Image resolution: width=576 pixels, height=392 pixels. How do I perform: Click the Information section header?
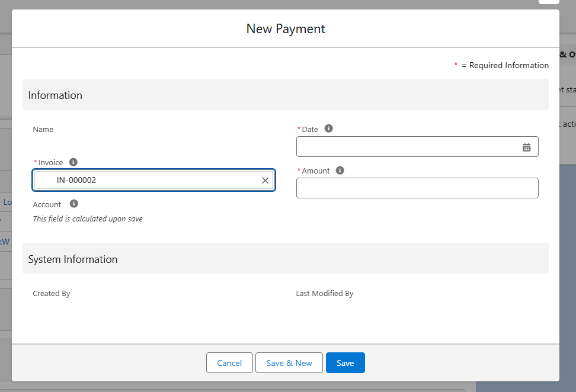tap(55, 95)
